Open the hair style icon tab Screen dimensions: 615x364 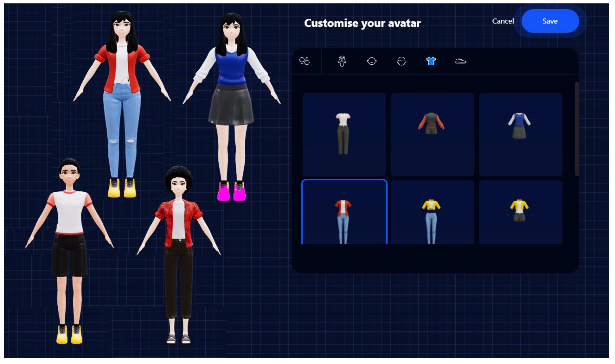[x=402, y=61]
